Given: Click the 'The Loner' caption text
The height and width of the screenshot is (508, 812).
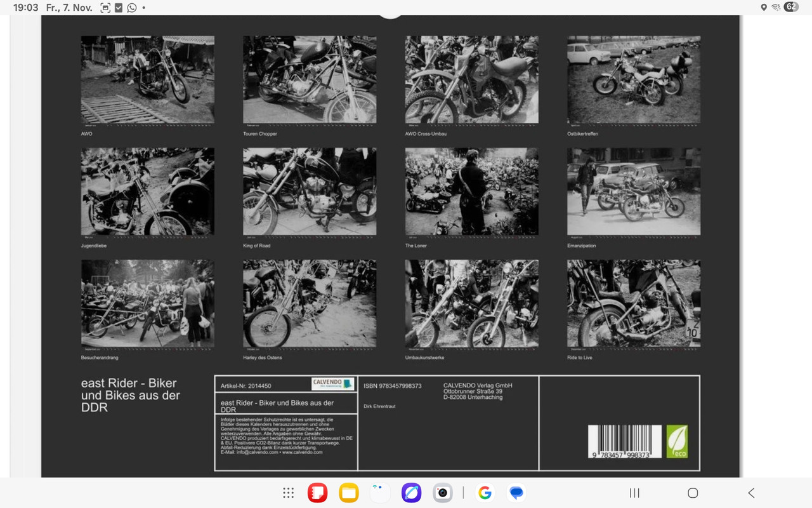Looking at the screenshot, I should pyautogui.click(x=416, y=246).
